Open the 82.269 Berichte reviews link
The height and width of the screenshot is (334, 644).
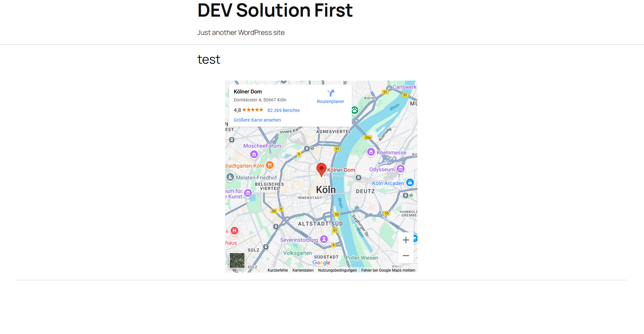(x=284, y=110)
